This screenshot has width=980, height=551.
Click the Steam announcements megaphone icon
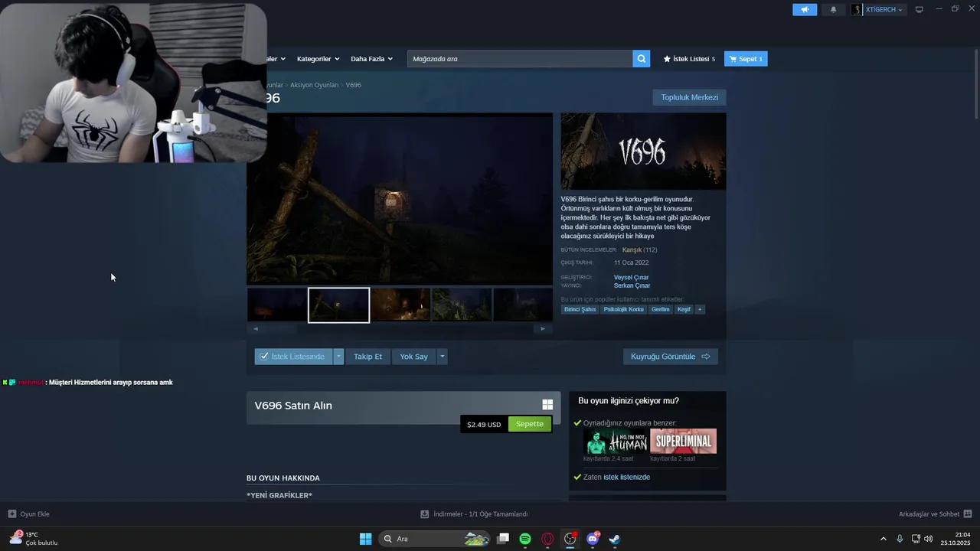click(x=805, y=9)
